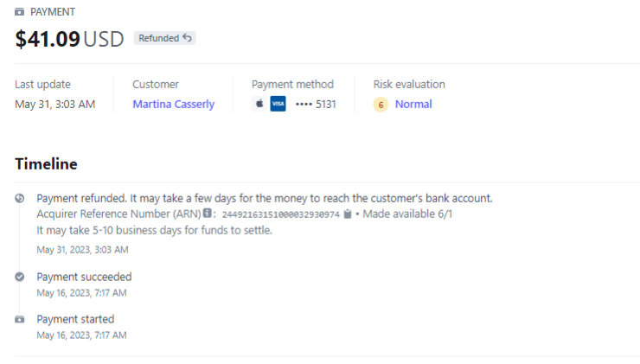Screen dimensions: 640x364
Task: Click the checkmark icon beside Payment succeeded
Action: pos(20,277)
